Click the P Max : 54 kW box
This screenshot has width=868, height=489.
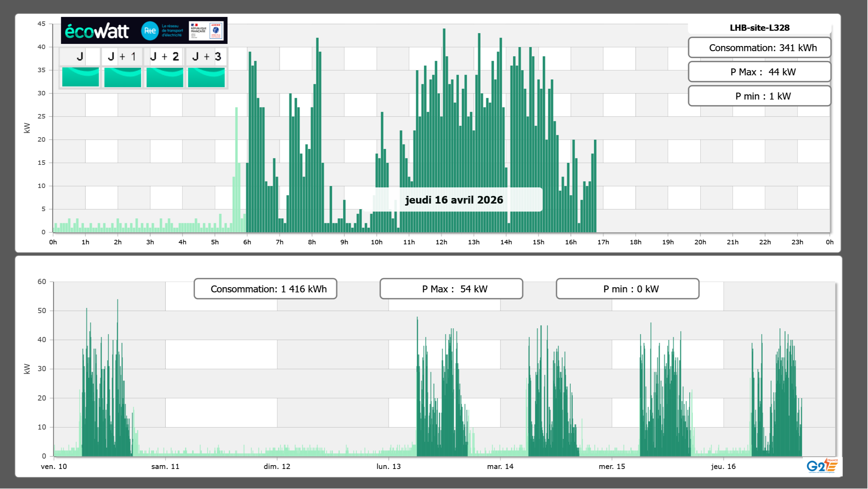coord(451,289)
